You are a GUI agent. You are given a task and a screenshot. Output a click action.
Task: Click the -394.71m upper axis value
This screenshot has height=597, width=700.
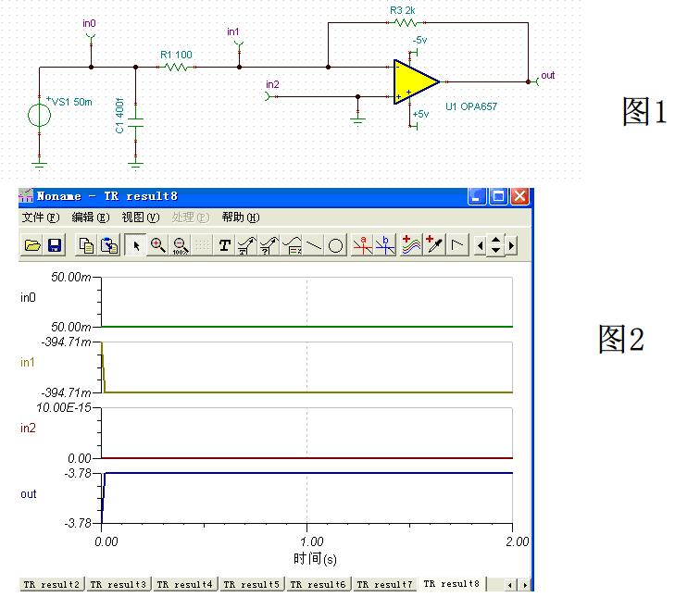pyautogui.click(x=66, y=342)
